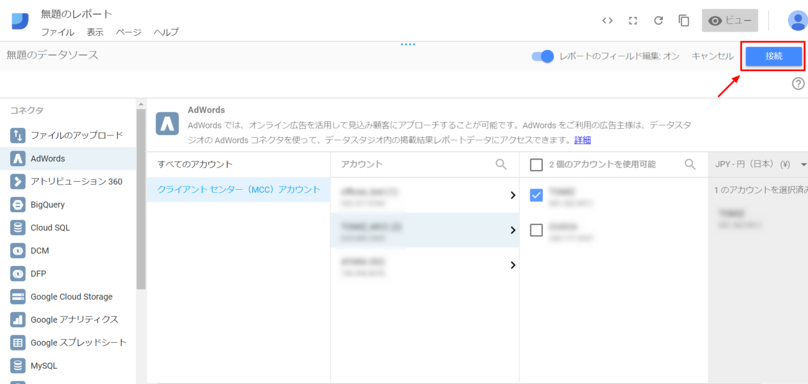Check the second account checkbox
Viewport: 808px width, 384px height.
[x=536, y=230]
